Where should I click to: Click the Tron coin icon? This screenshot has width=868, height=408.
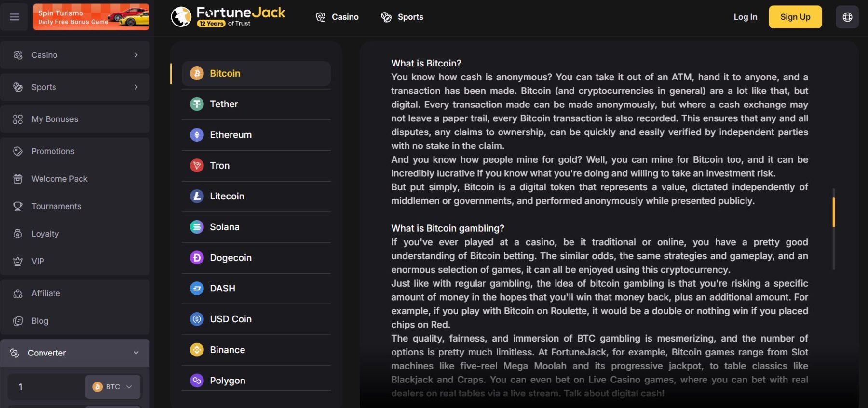(197, 166)
